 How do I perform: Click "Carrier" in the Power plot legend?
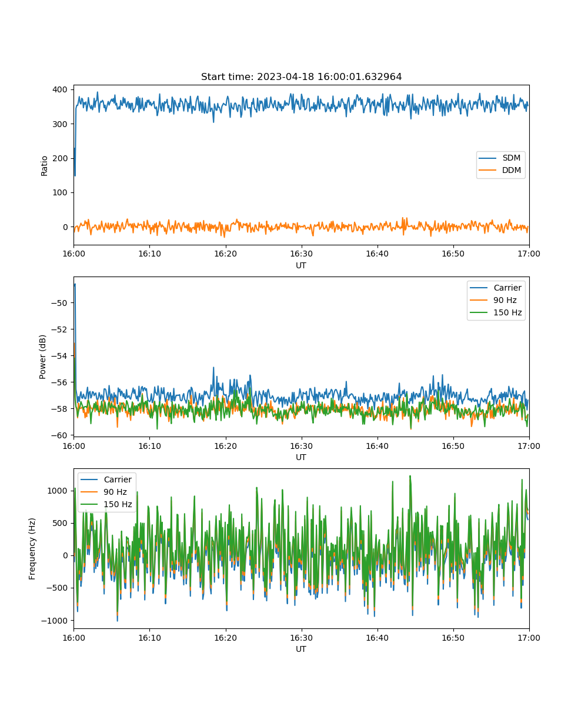tap(507, 288)
